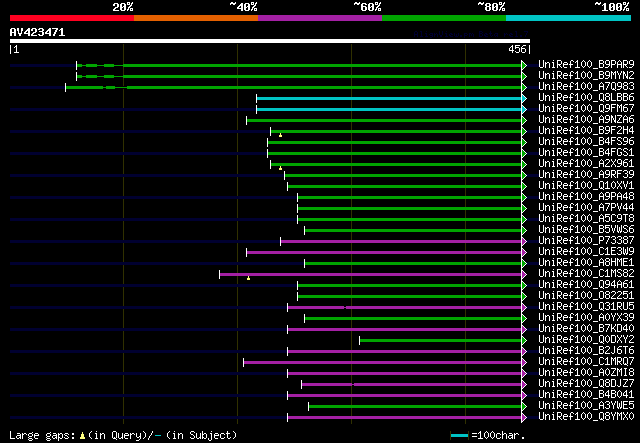
Task: Click the "20%" legend label
Action: [123, 7]
